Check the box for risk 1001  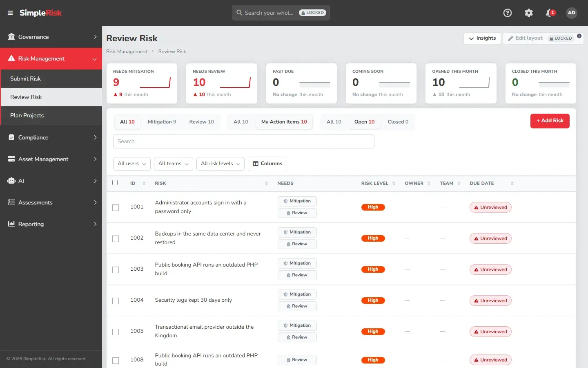point(116,208)
